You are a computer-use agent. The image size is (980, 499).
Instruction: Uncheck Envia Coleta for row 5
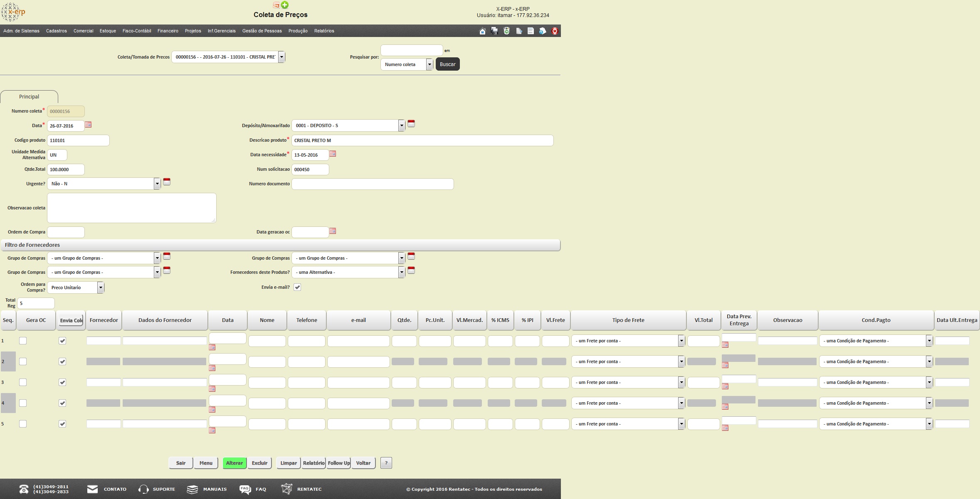tap(62, 424)
